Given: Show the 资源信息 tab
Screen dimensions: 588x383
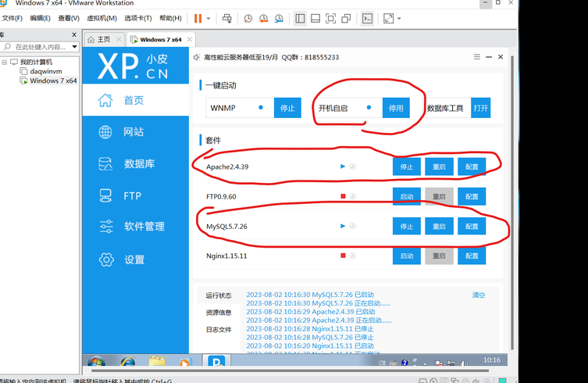Looking at the screenshot, I should (x=219, y=313).
